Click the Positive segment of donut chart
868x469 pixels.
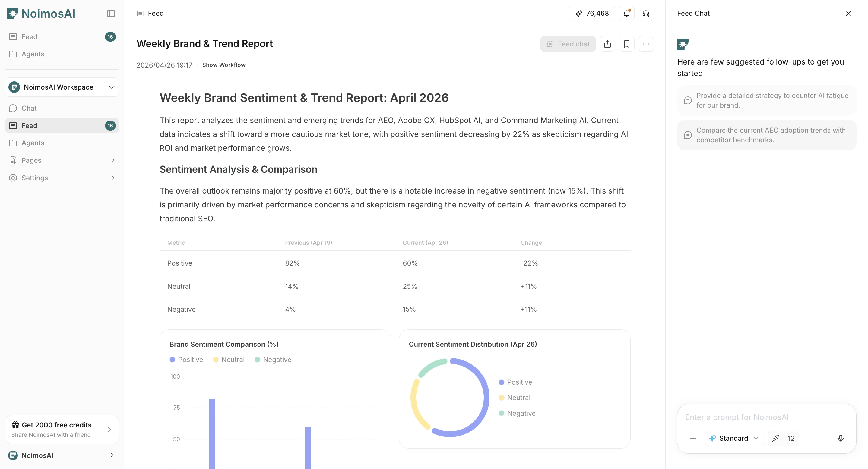(486, 397)
